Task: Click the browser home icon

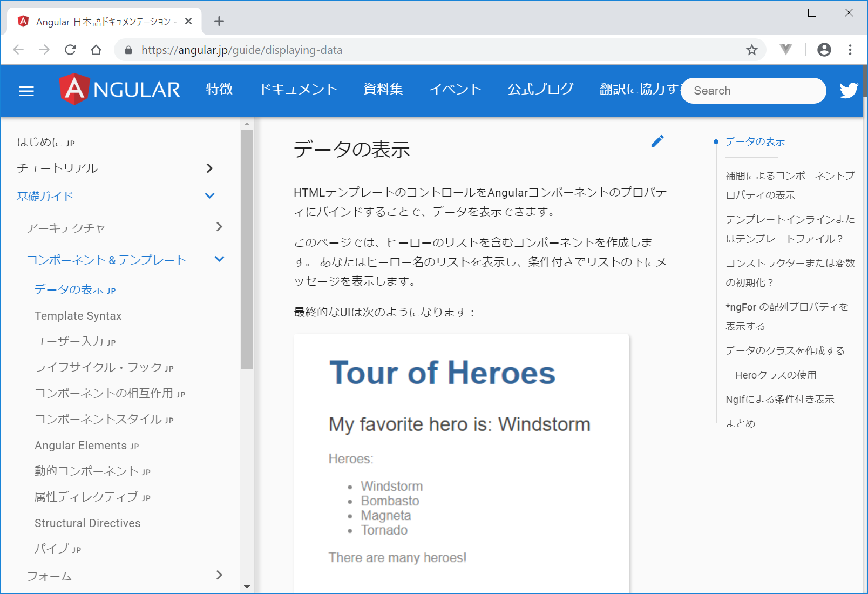Action: click(96, 50)
